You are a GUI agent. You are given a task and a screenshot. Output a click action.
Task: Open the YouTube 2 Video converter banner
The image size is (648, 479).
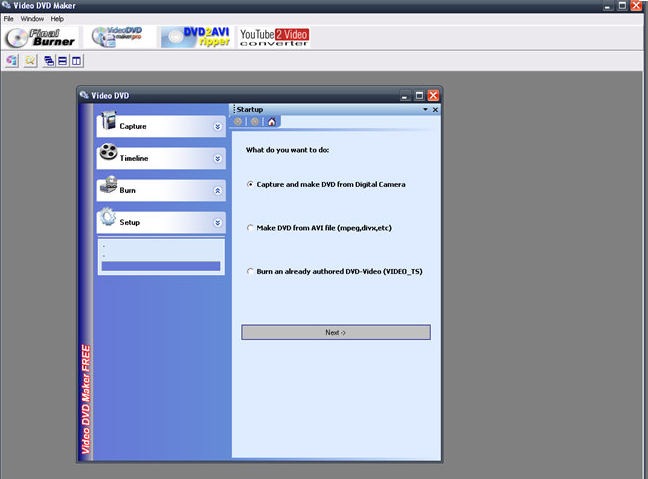[274, 37]
